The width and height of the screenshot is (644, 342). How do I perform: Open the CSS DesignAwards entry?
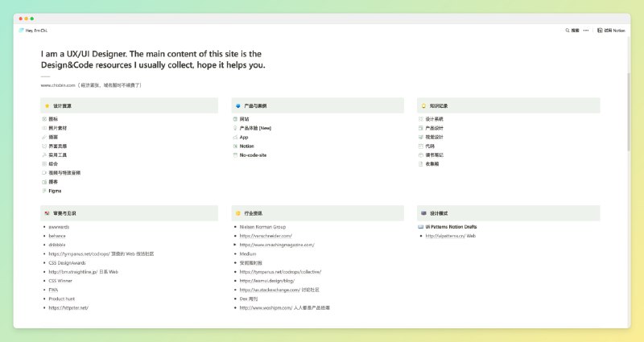(x=68, y=262)
